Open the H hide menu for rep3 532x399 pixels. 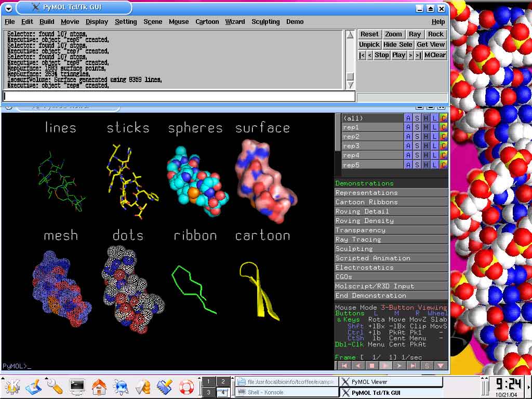[x=426, y=146]
